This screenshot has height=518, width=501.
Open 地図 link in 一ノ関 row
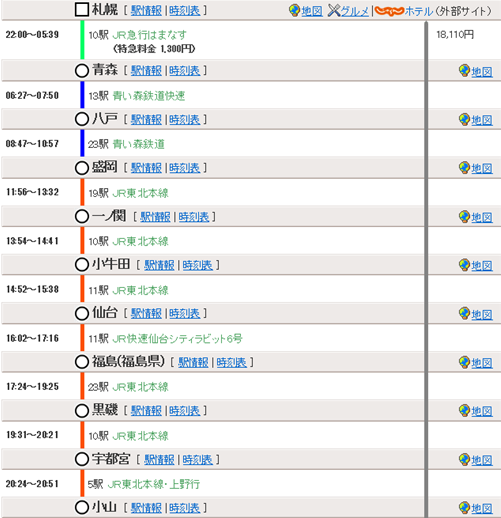482,217
